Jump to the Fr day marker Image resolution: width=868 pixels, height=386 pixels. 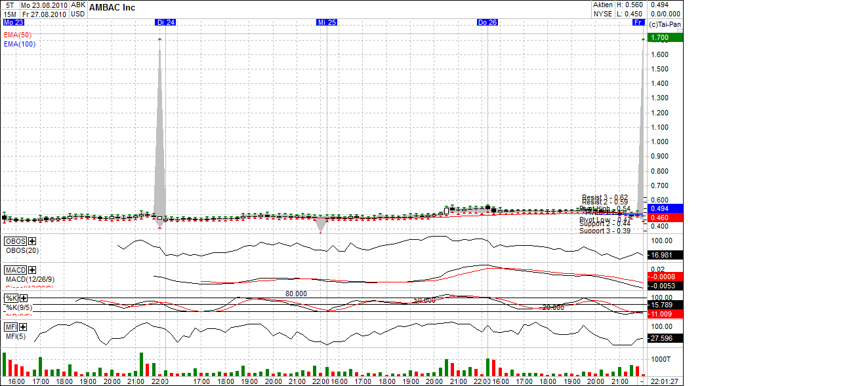click(638, 22)
